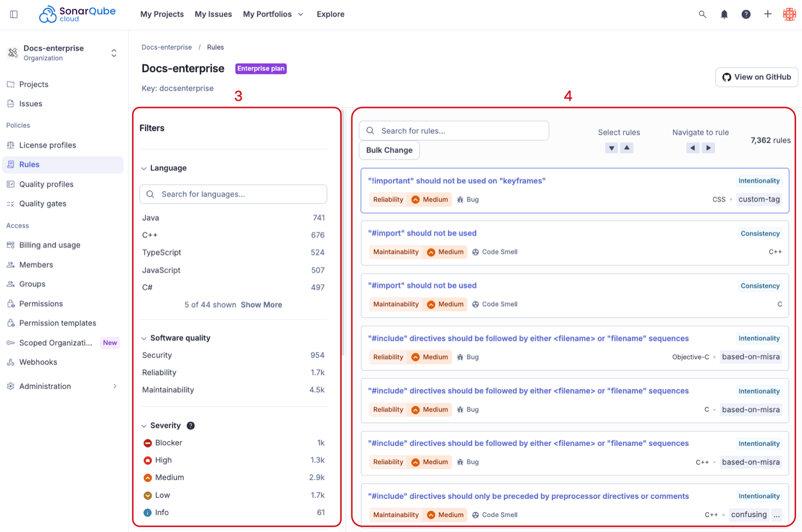Image resolution: width=802 pixels, height=532 pixels.
Task: Go to My Issues tab
Action: pyautogui.click(x=213, y=14)
